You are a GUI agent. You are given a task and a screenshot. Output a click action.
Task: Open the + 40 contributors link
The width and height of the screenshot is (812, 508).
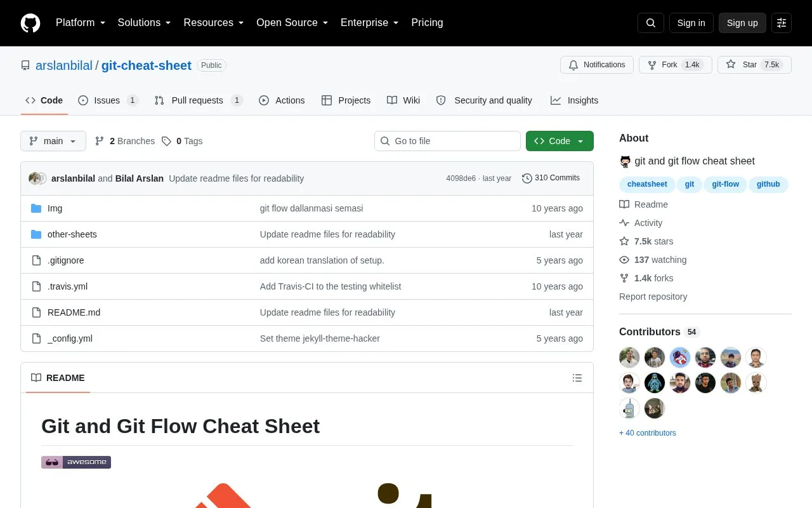[648, 433]
